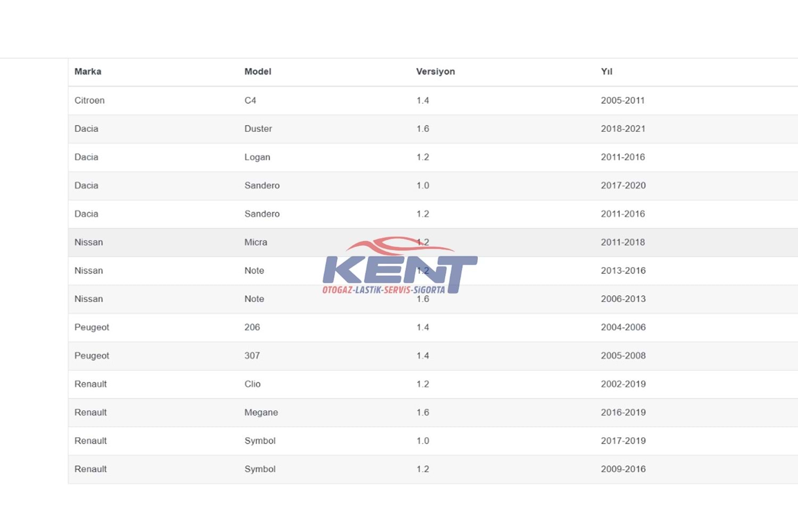Select the Citroen brand cell
This screenshot has width=798, height=532.
(x=89, y=101)
